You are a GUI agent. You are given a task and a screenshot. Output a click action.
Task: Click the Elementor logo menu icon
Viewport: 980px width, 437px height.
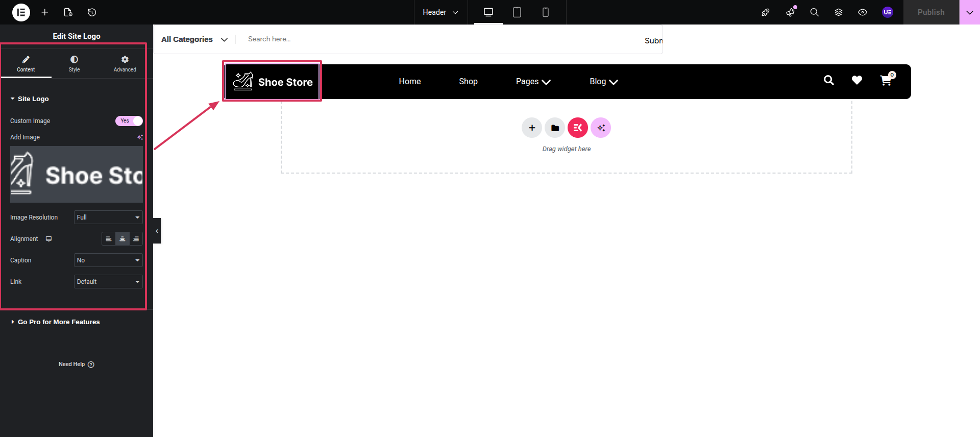pos(21,12)
